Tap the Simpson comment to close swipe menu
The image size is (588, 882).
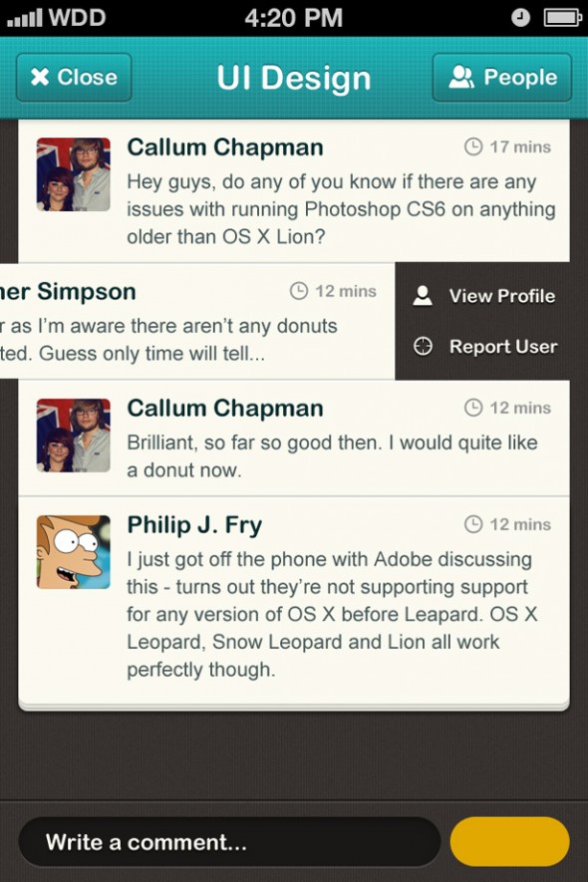coord(197,321)
